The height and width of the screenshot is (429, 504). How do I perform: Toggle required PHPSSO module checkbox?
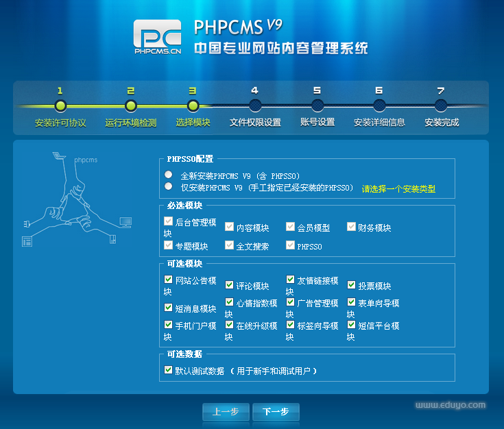click(x=290, y=245)
